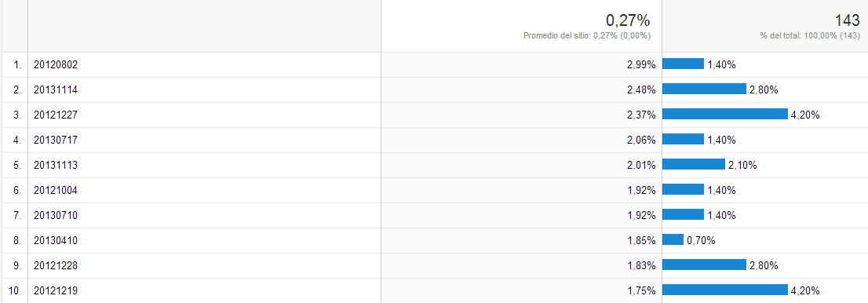The image size is (868, 303).
Task: Click the 143 total summary figure
Action: [x=847, y=20]
